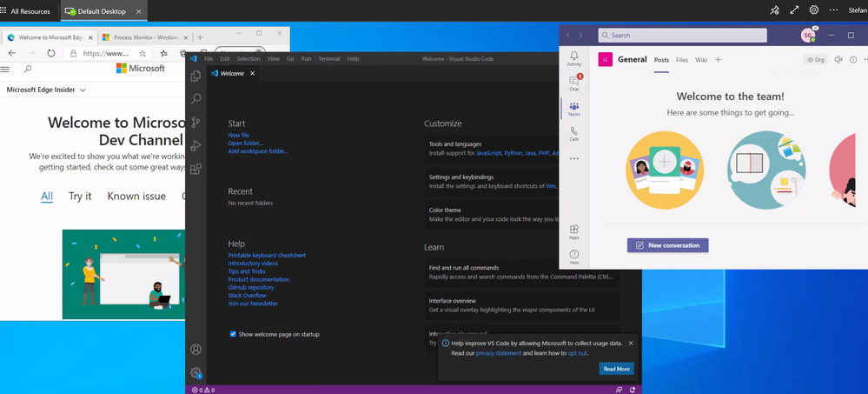Click Read More button in VS Code notification

click(x=616, y=369)
